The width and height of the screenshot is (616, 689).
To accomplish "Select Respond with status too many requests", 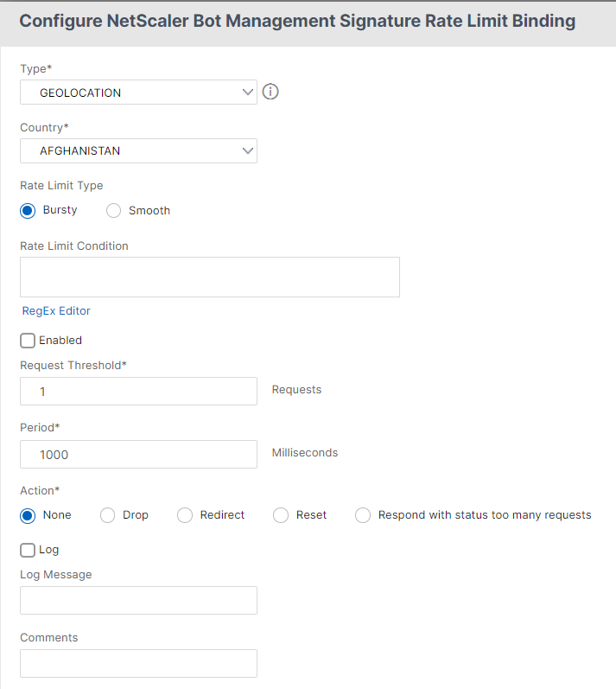I will point(363,515).
